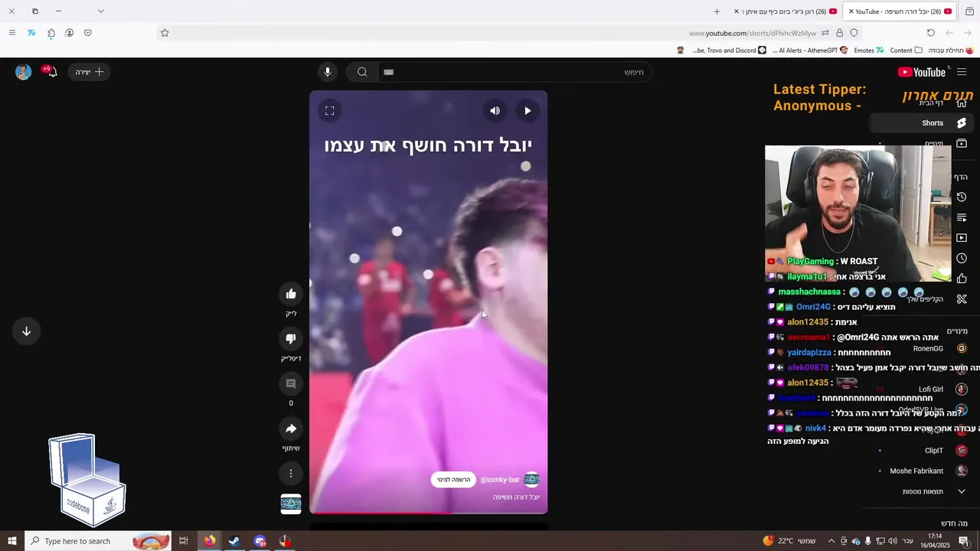This screenshot has height=551, width=980.
Task: Open the tracking protection shield icon
Action: (x=854, y=33)
